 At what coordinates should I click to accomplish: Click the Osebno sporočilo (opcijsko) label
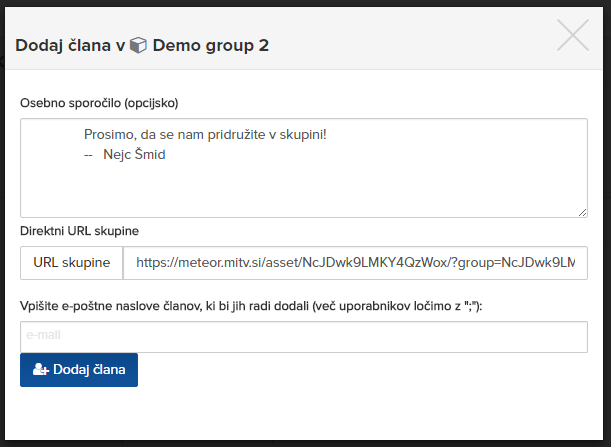(99, 103)
